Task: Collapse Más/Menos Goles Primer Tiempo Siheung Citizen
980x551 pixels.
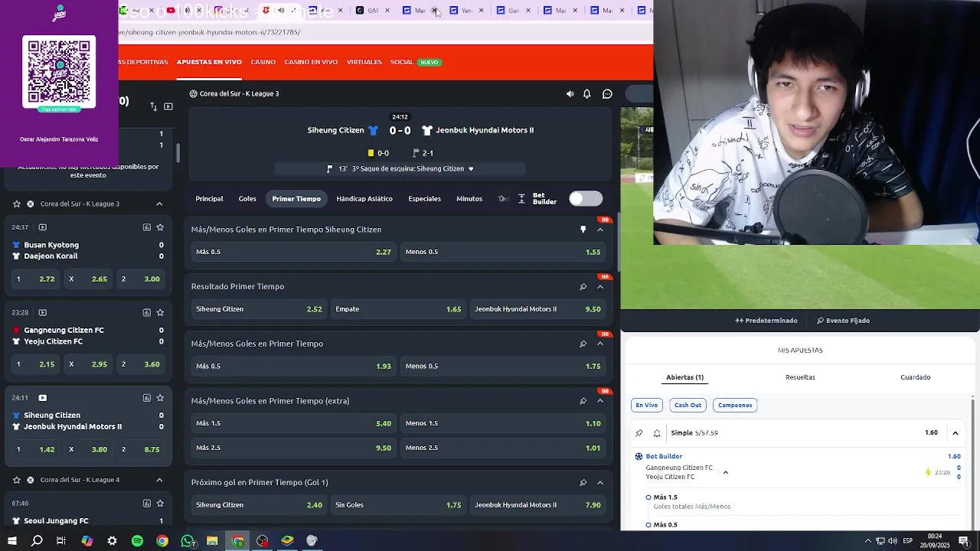Action: (x=600, y=230)
